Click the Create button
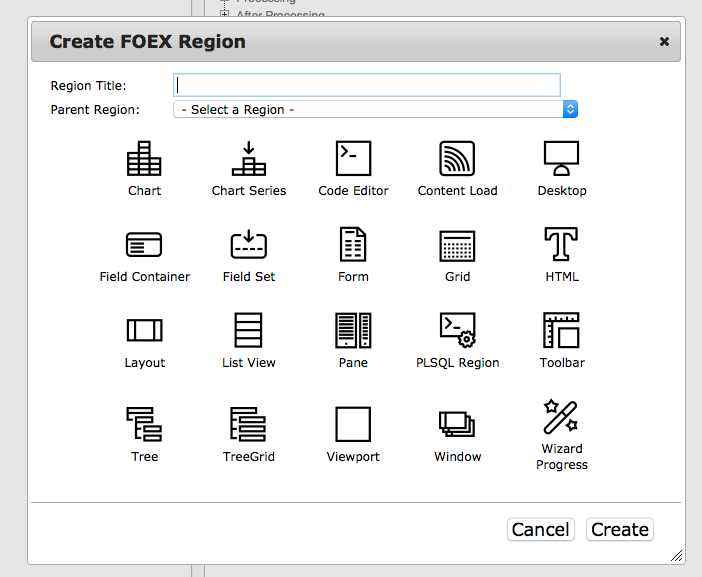The height and width of the screenshot is (577, 702). pyautogui.click(x=620, y=530)
